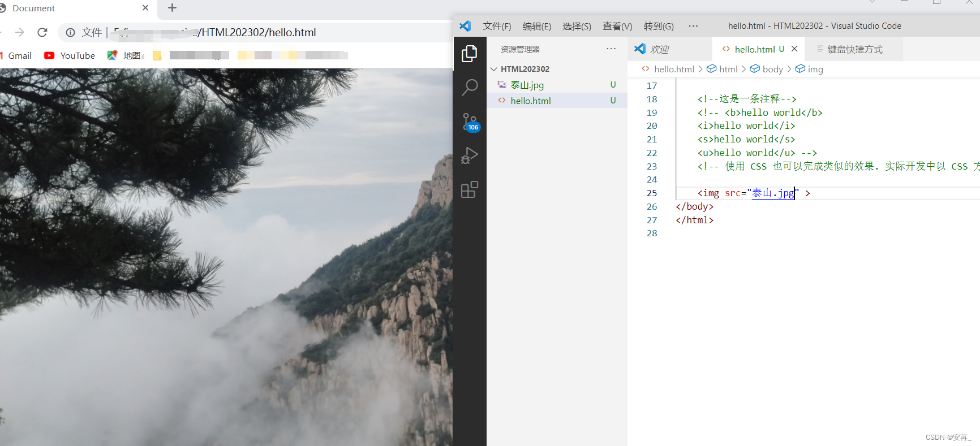This screenshot has height=446, width=980.
Task: Open the Run and Debug view
Action: point(470,155)
